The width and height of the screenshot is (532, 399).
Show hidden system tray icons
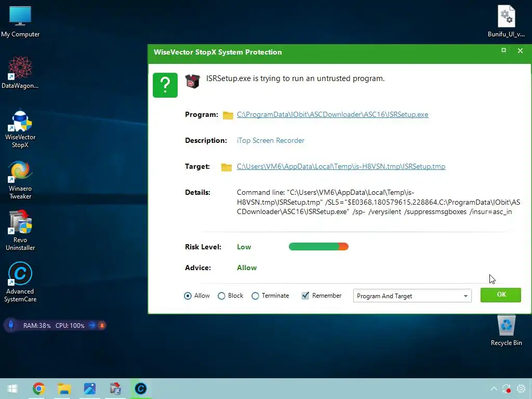coord(494,389)
